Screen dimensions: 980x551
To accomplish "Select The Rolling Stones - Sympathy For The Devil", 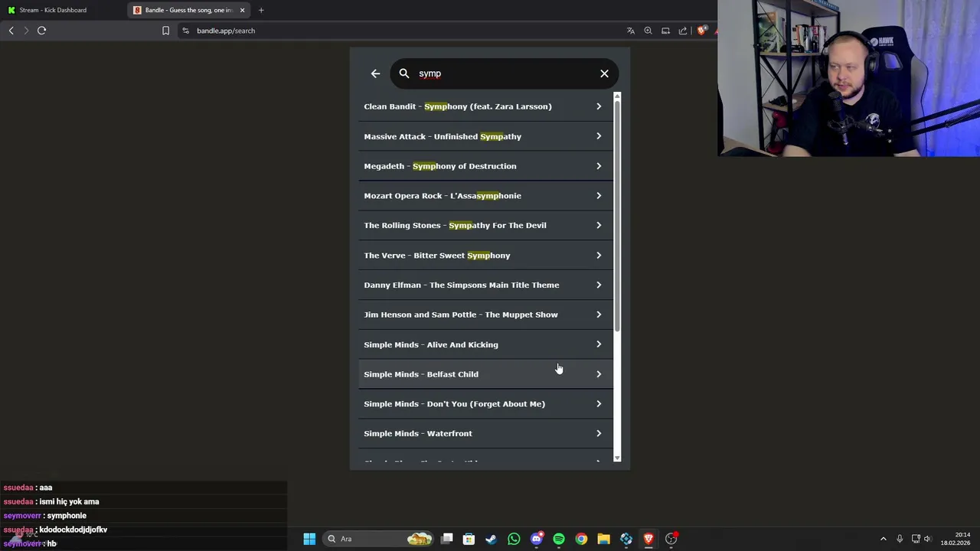I will [485, 225].
